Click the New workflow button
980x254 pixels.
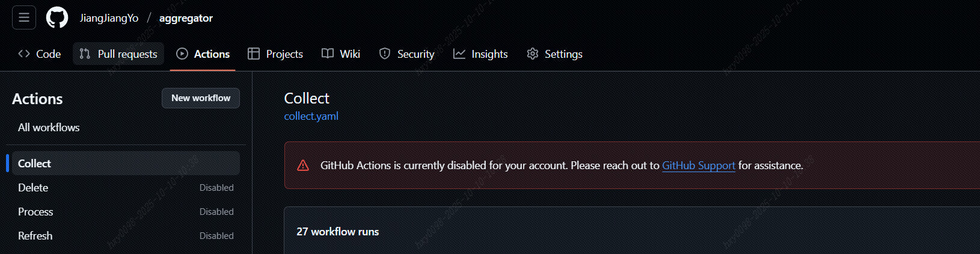[x=201, y=98]
